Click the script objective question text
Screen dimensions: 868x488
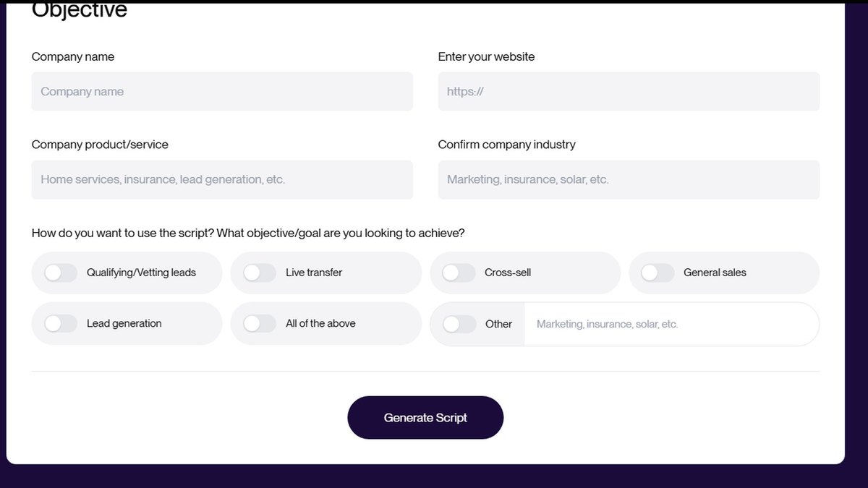[248, 233]
